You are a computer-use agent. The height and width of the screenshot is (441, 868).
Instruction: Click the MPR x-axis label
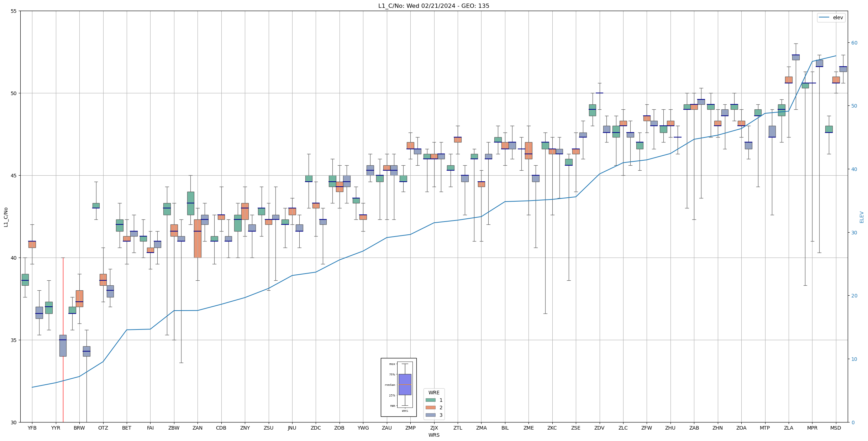pos(812,428)
